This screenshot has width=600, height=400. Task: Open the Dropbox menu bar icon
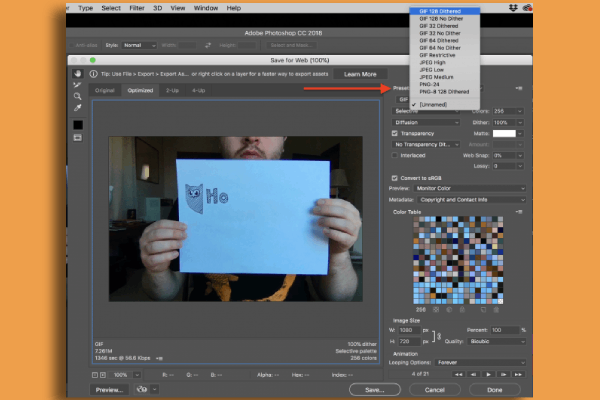click(513, 8)
